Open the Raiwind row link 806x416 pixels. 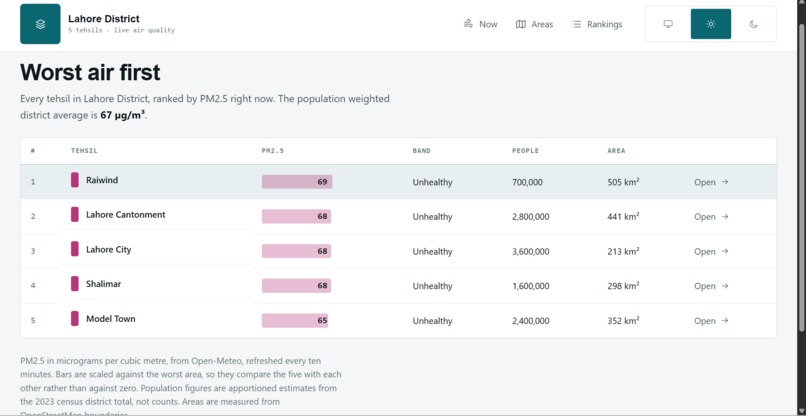pyautogui.click(x=711, y=182)
